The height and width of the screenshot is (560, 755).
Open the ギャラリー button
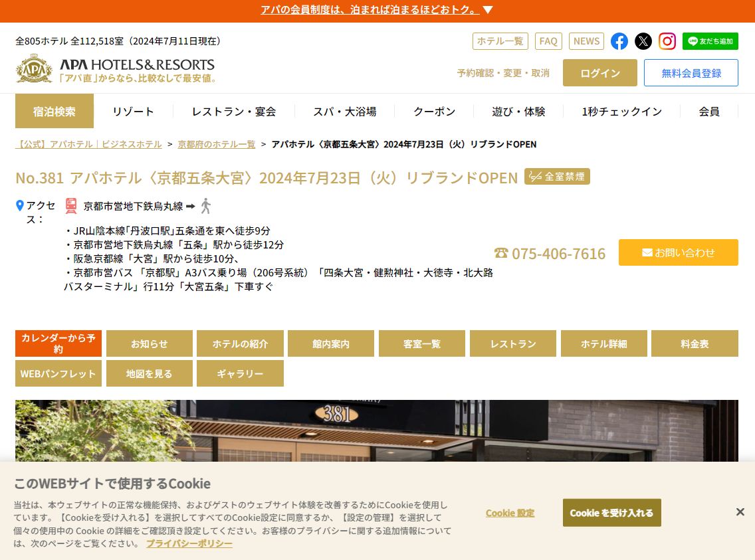coord(241,373)
